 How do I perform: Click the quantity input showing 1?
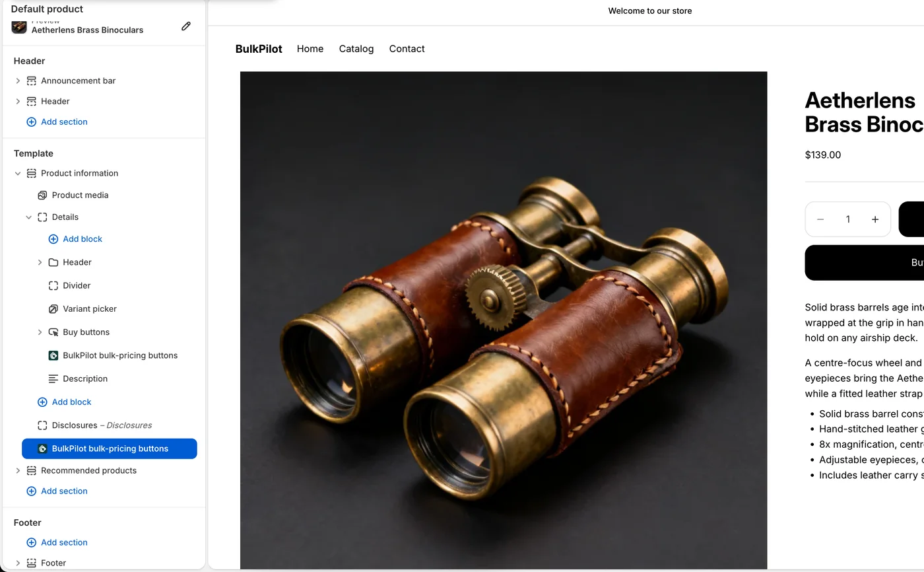[848, 219]
